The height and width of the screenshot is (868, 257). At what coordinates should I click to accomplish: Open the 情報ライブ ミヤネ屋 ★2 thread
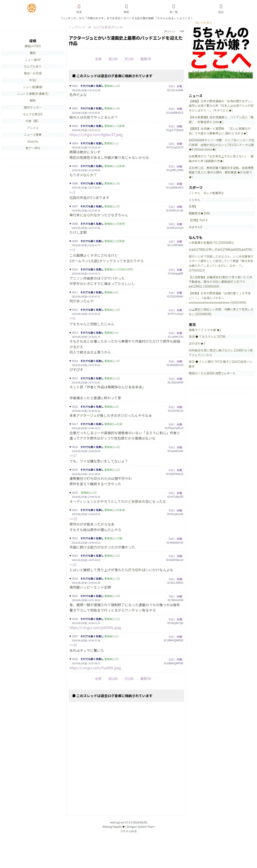pyautogui.click(x=205, y=330)
